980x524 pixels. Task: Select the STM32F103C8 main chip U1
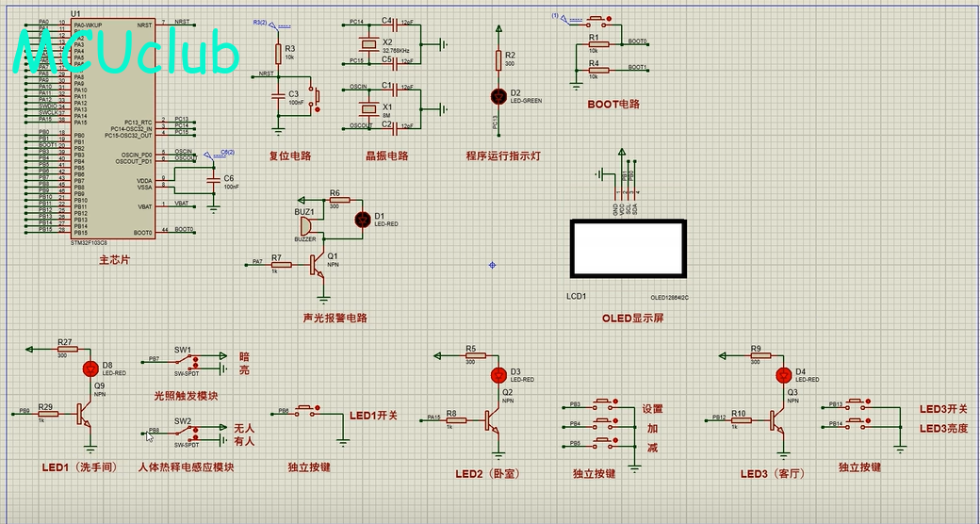click(113, 128)
